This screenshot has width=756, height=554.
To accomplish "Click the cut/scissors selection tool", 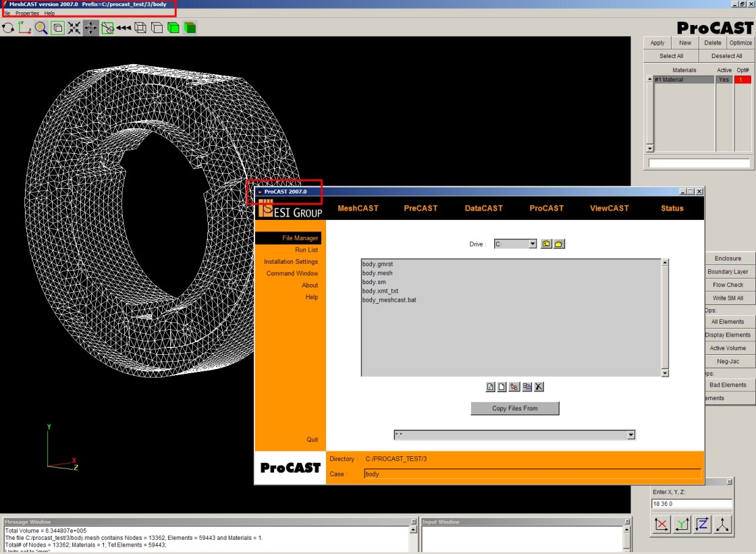I will [x=108, y=28].
